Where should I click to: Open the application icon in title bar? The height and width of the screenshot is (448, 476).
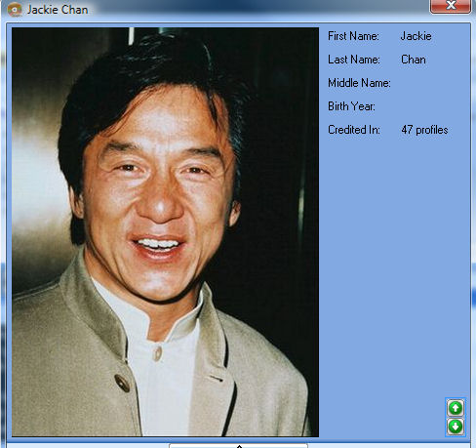tap(15, 10)
